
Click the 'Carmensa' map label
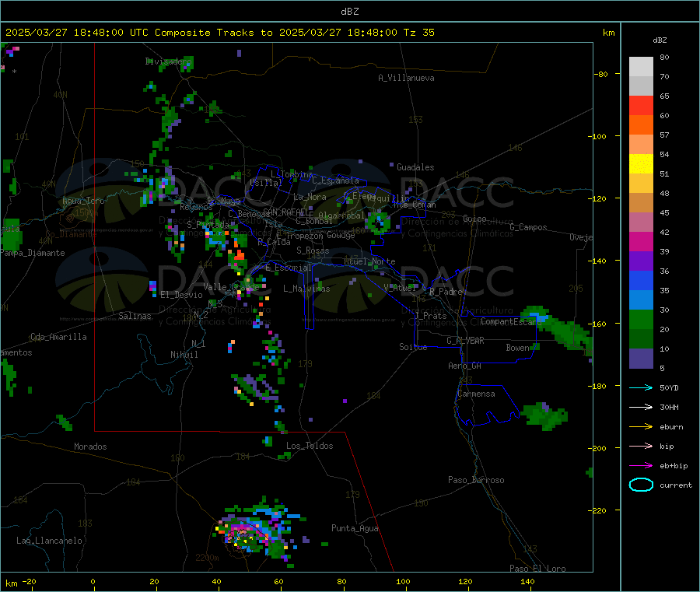pos(476,394)
